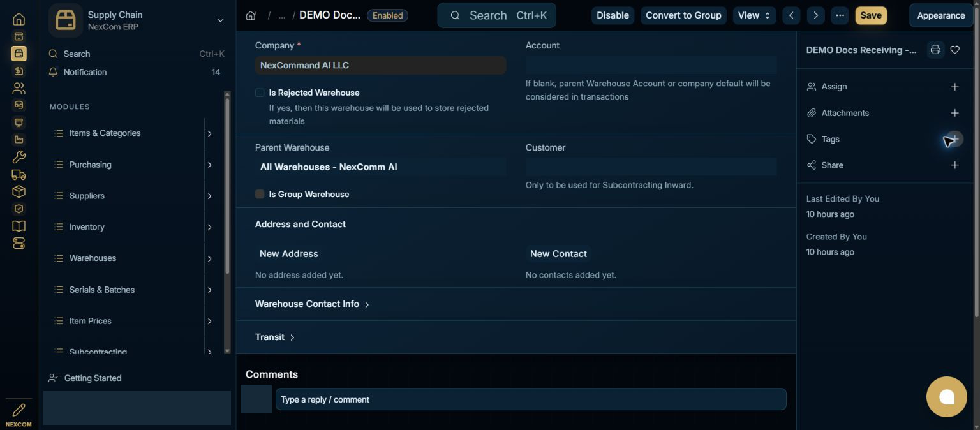Open the package box icon in rail

[x=19, y=191]
